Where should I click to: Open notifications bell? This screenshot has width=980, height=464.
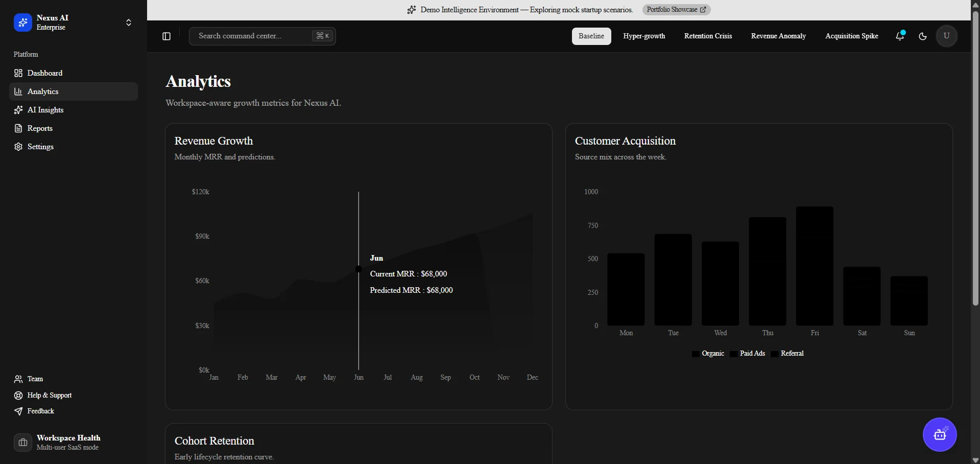point(900,36)
